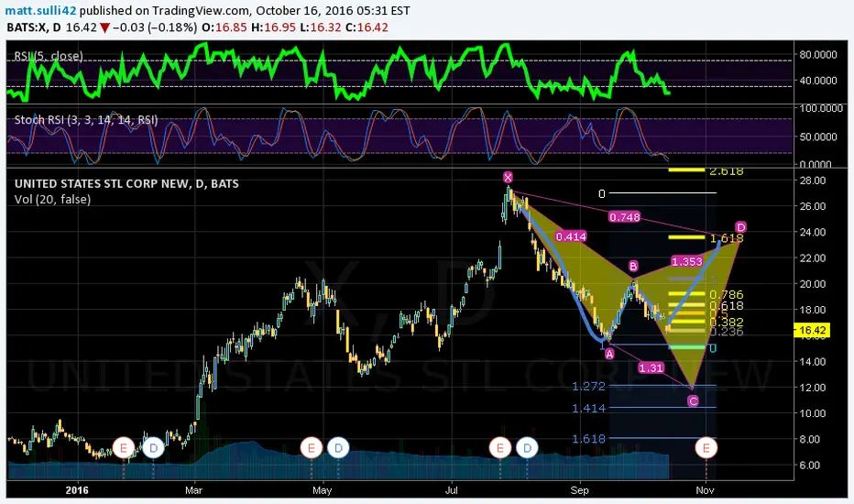Select the blue 1.618 extension label

pyautogui.click(x=589, y=439)
